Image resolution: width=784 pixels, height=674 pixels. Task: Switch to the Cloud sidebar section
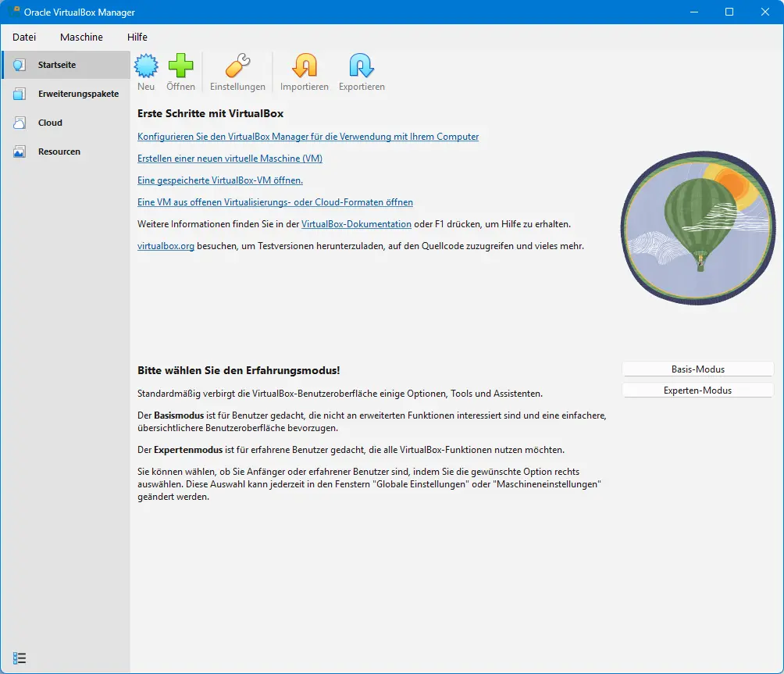point(50,123)
